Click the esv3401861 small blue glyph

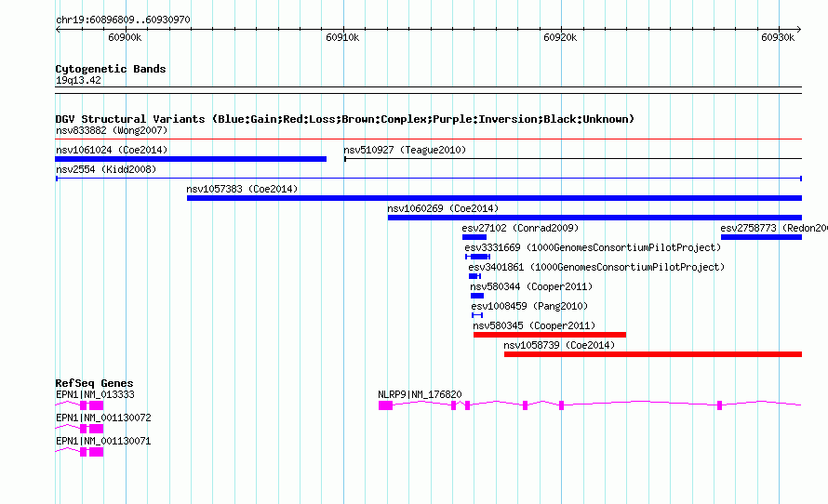(x=474, y=276)
